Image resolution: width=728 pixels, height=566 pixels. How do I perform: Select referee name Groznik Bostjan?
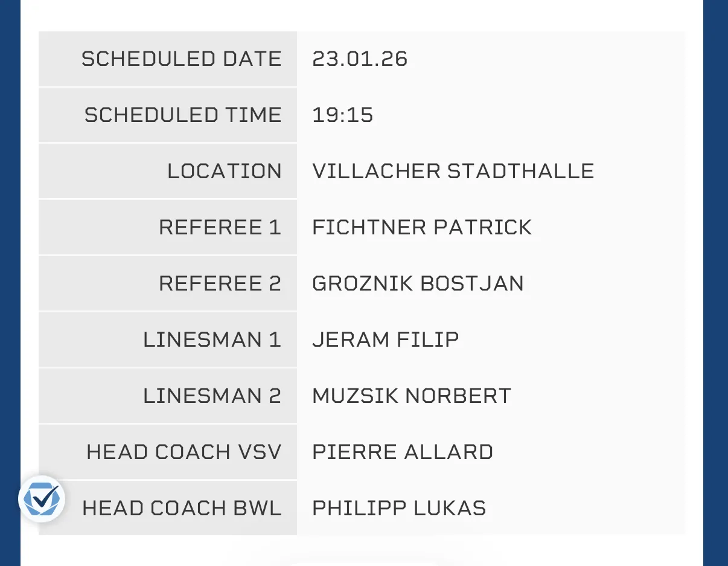(x=418, y=284)
